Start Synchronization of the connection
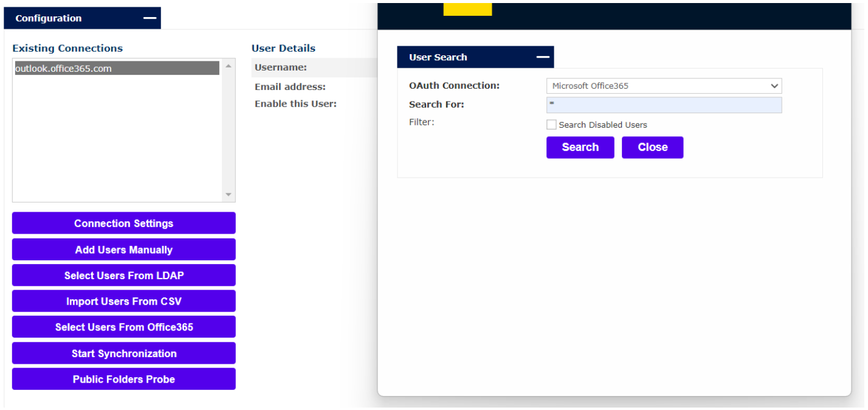The image size is (868, 410). click(x=123, y=353)
